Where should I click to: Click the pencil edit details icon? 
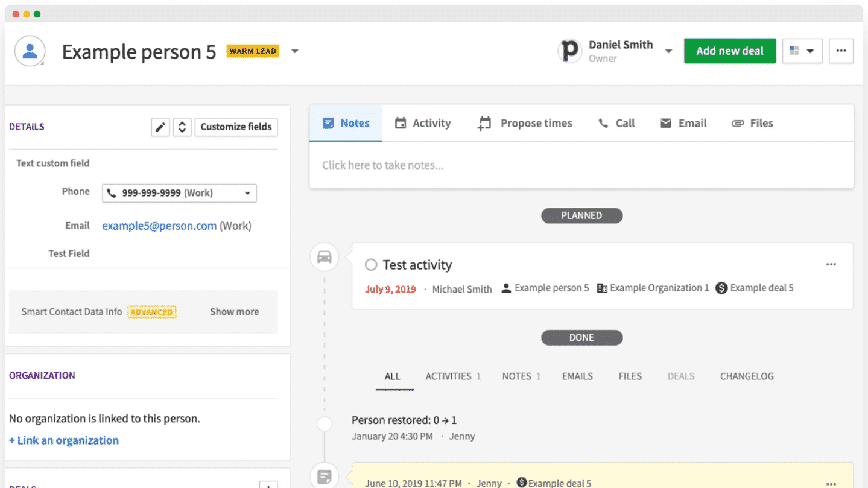[160, 127]
